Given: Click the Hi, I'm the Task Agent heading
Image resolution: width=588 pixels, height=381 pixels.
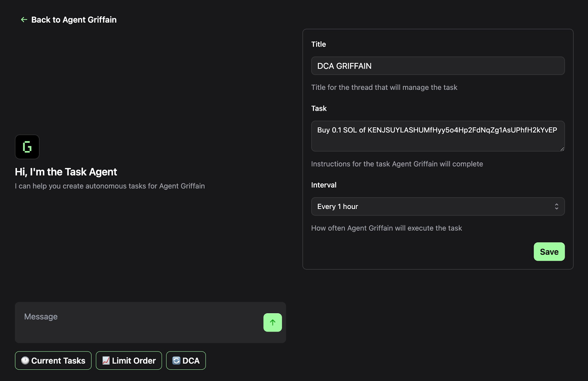Looking at the screenshot, I should click(x=66, y=172).
